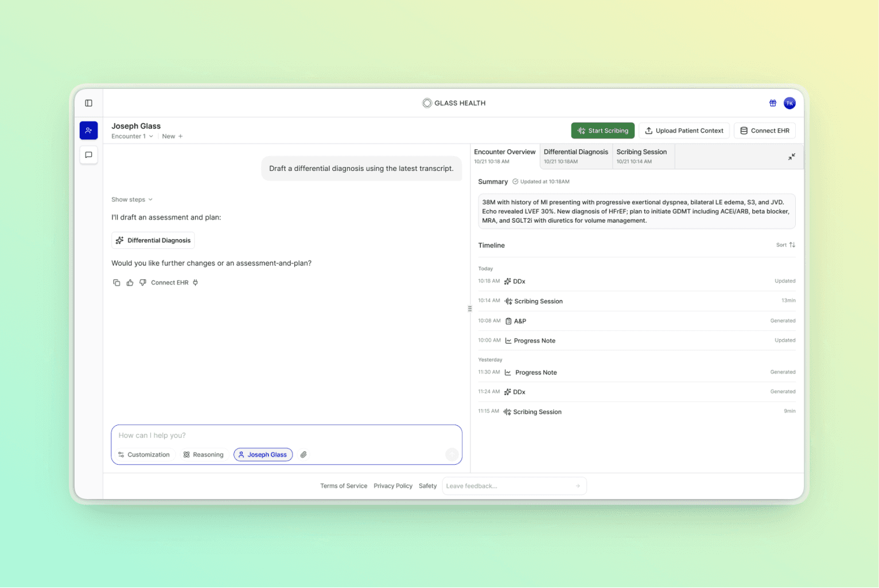
Task: Open the 10:00 AM Progress Note entry
Action: tap(636, 341)
